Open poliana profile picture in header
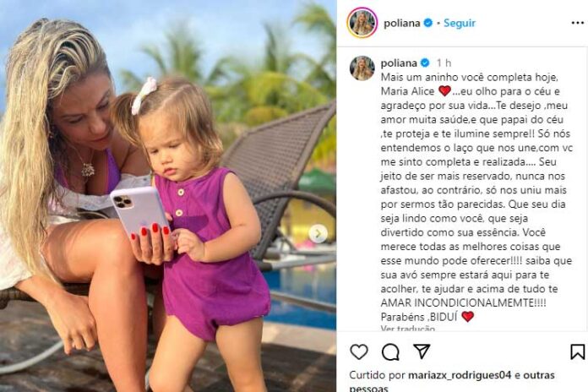Viewport: 588px width, 392px height. point(362,23)
